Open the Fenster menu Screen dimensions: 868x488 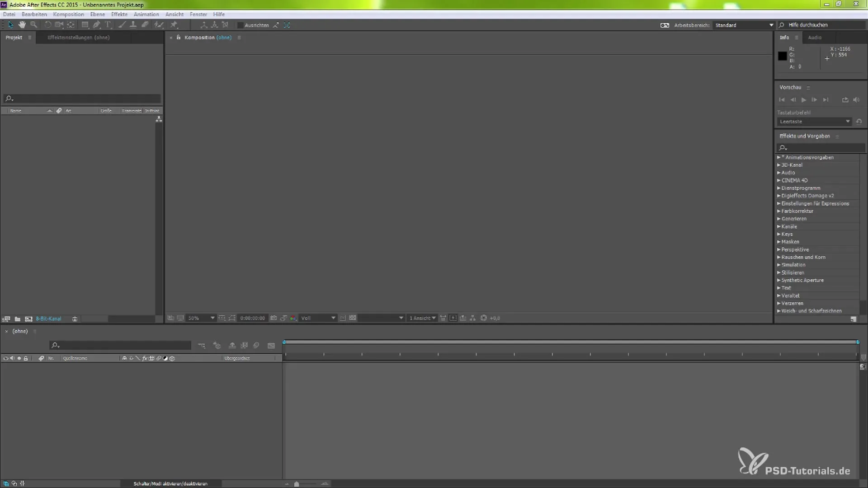coord(198,14)
